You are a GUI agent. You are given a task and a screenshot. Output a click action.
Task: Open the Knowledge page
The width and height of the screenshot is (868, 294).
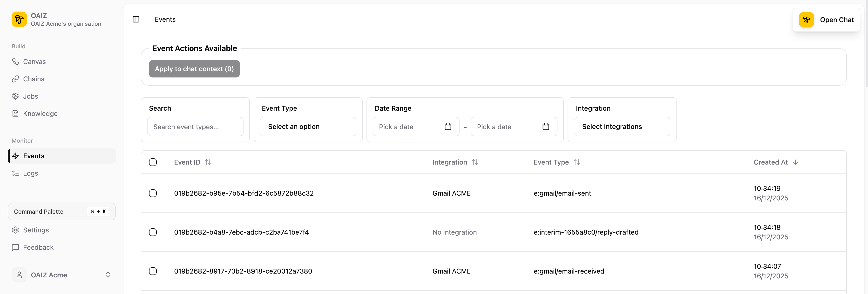[x=40, y=113]
